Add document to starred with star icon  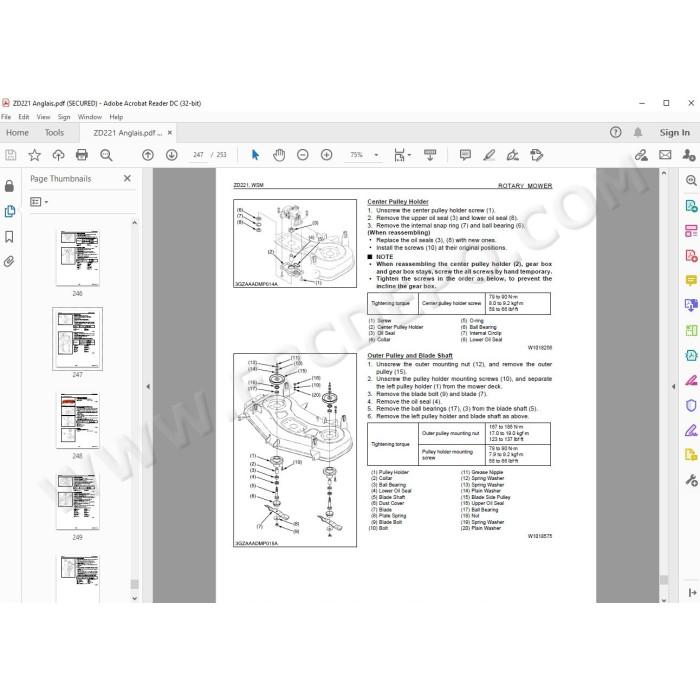(34, 155)
